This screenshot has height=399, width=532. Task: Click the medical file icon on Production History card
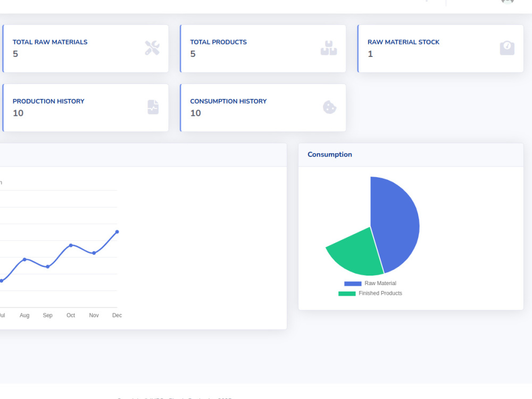[153, 107]
